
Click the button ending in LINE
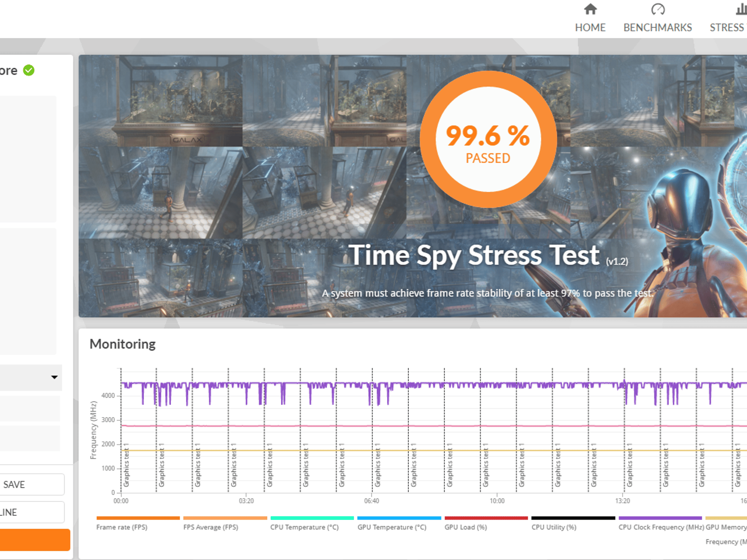point(32,512)
